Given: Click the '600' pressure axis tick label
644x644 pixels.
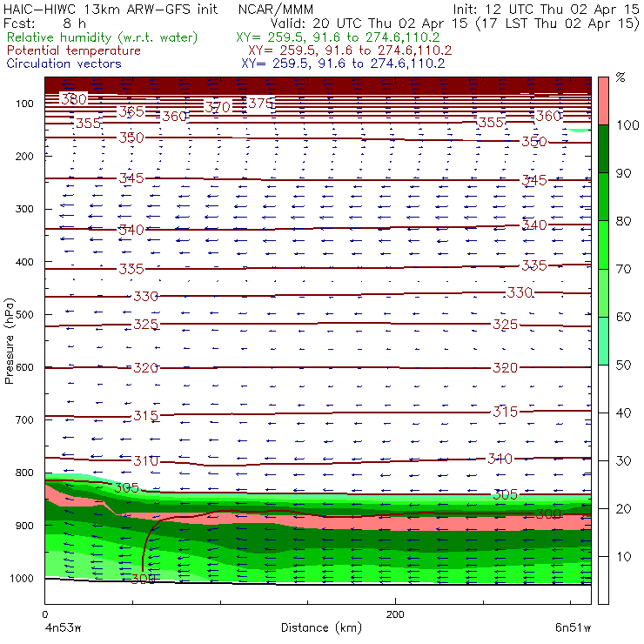Looking at the screenshot, I should pos(24,367).
